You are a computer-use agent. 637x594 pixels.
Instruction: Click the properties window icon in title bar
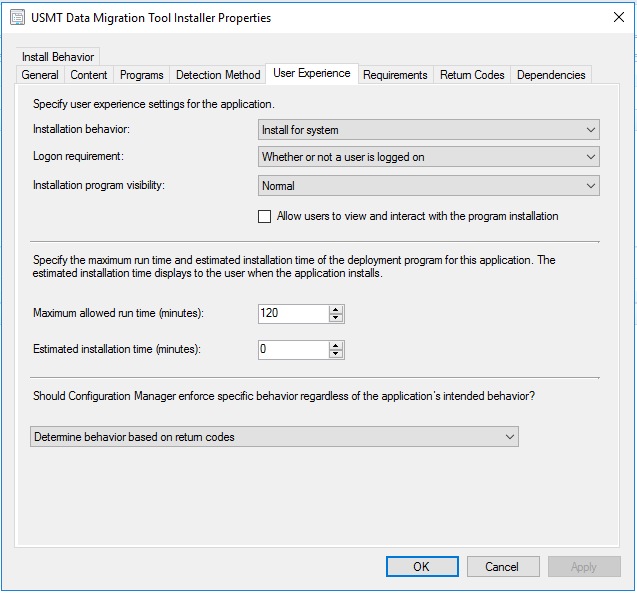click(x=17, y=18)
